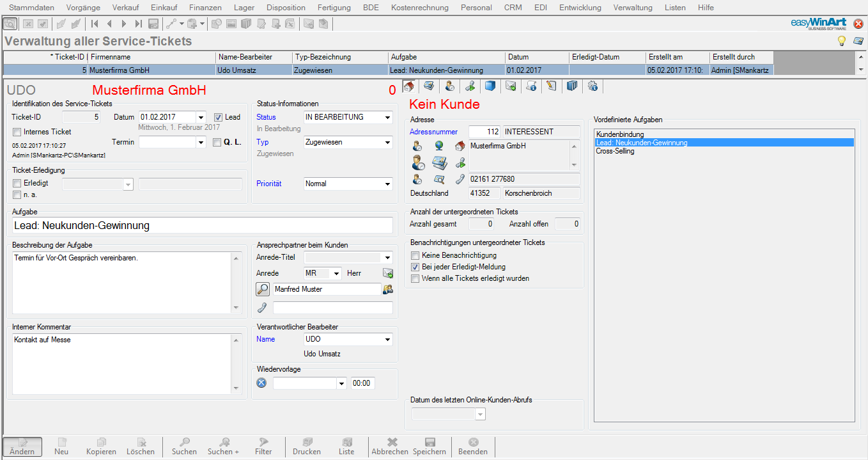
Task: Click the Speichern button
Action: [430, 447]
